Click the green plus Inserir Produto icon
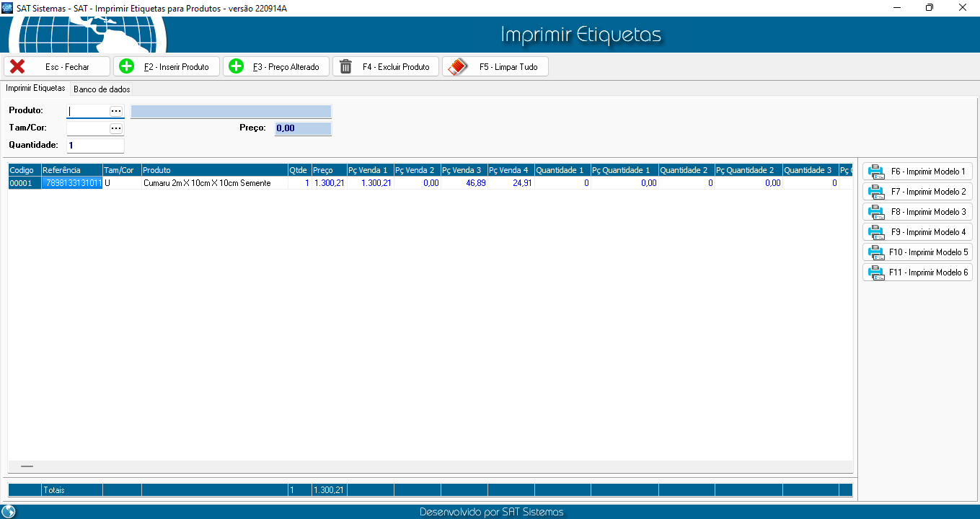 tap(126, 66)
